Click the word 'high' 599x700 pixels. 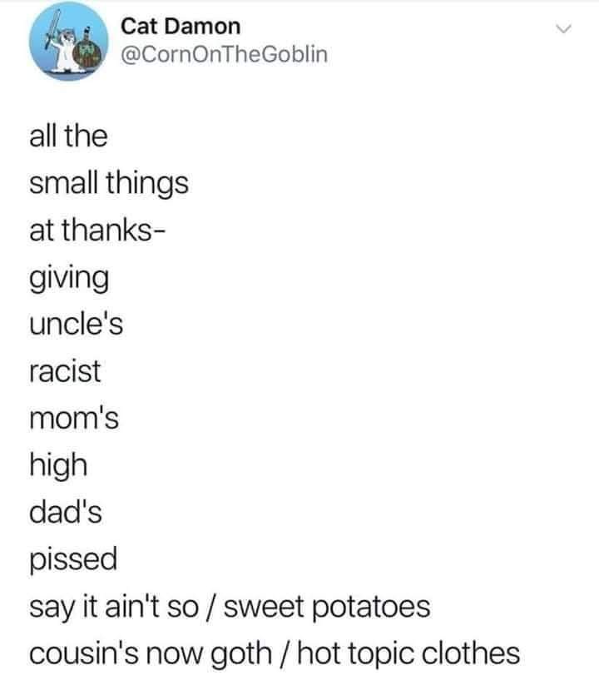[58, 466]
